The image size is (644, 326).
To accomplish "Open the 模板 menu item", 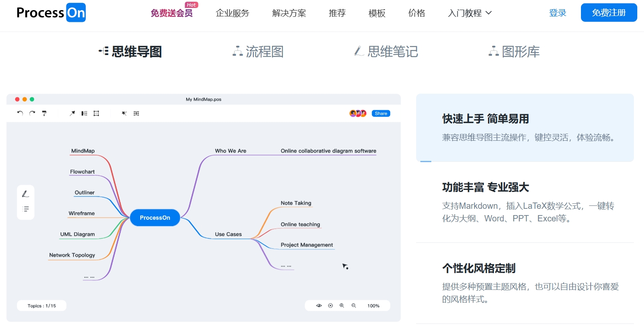I will click(377, 13).
